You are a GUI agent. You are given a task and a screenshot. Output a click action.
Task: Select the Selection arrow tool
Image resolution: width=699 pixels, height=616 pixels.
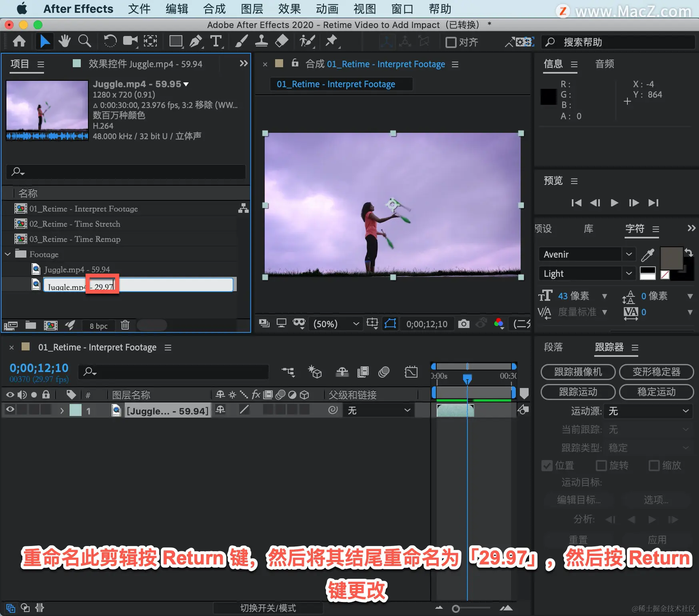click(x=45, y=41)
